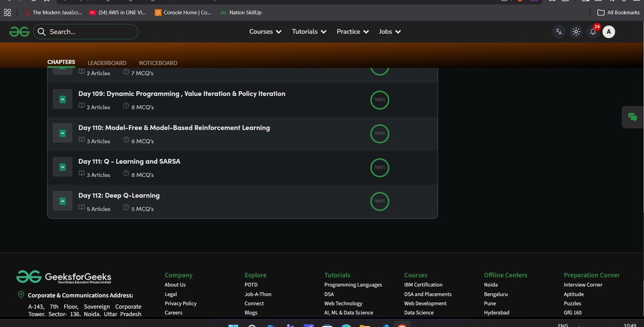
Task: Open AI, ML & Data Science link
Action: pyautogui.click(x=348, y=313)
